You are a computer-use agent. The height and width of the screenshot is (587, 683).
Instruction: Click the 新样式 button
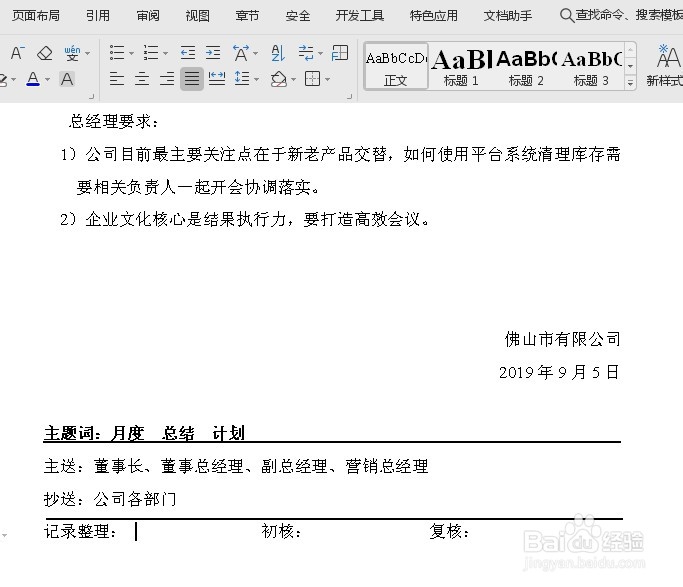(x=664, y=65)
